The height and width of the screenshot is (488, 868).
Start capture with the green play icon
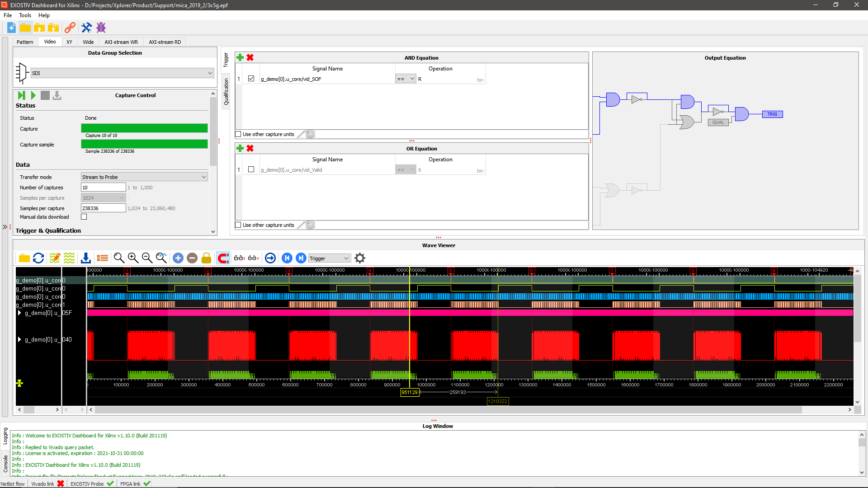(33, 95)
